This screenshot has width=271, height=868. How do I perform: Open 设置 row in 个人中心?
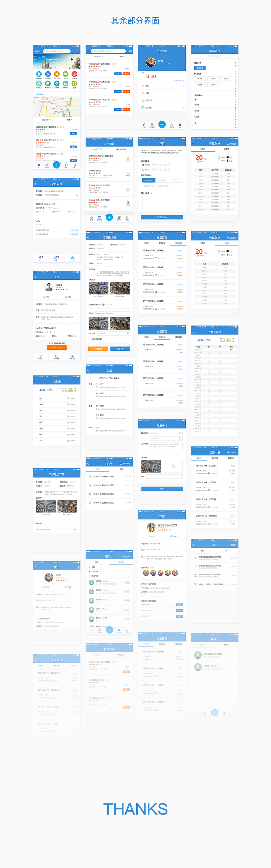pyautogui.click(x=162, y=93)
